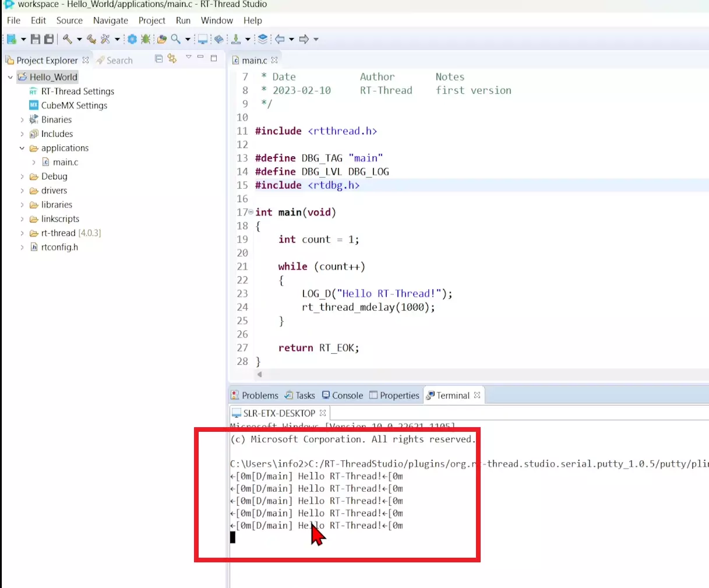Open terminal with monitor toolbar icon

[202, 39]
